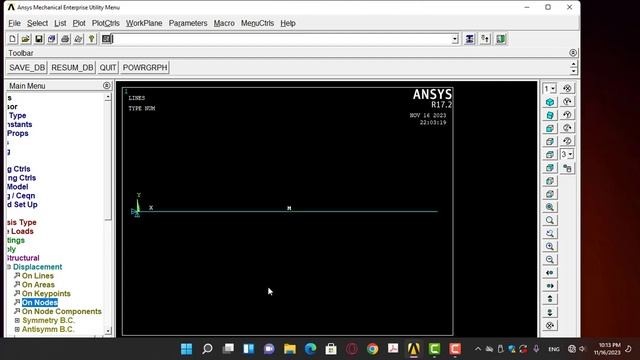The width and height of the screenshot is (640, 360).
Task: Click the Toolbar panel scroll stepper
Action: point(573,67)
